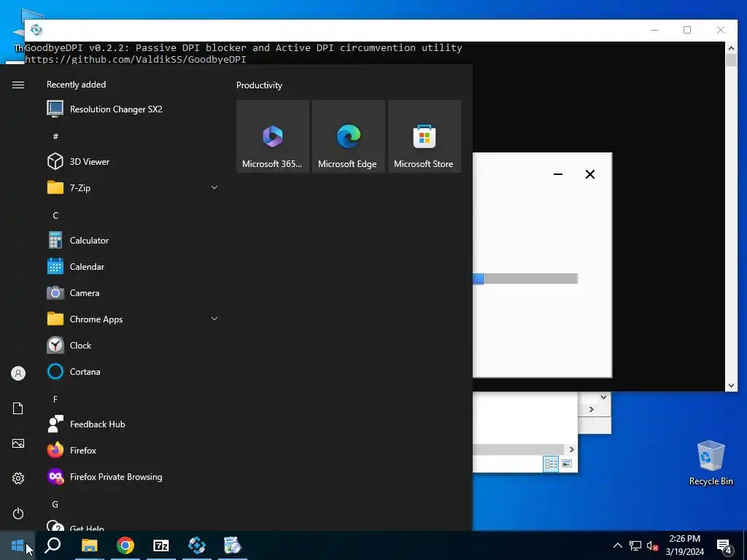Open the notification center with 4 notifications

724,547
